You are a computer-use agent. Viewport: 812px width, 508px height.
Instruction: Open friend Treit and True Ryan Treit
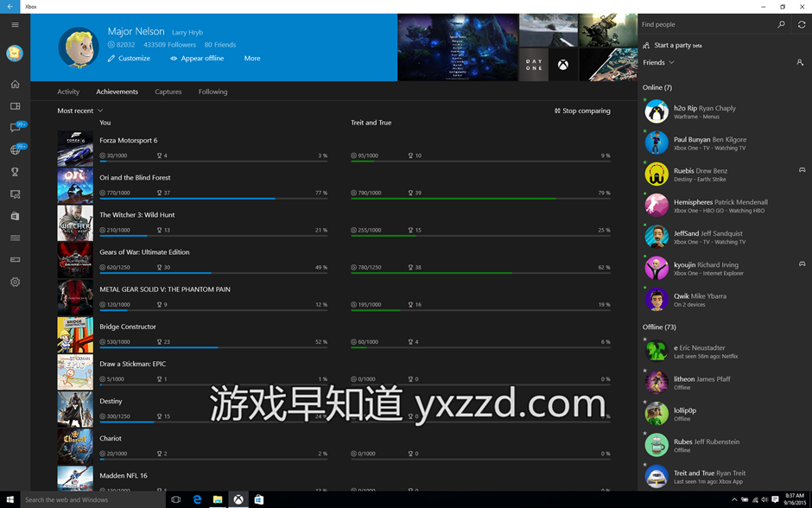(x=725, y=476)
